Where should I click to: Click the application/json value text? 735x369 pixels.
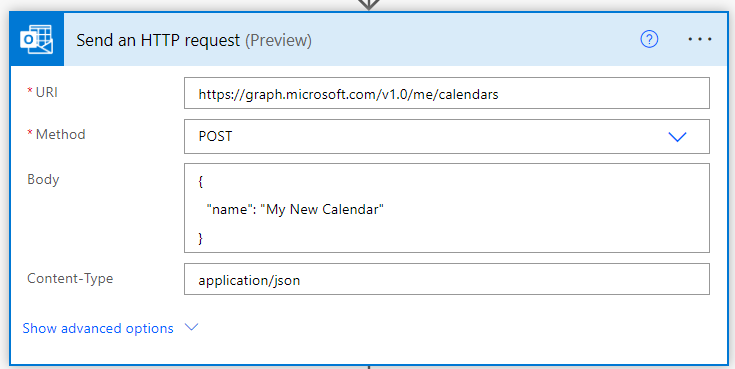point(249,281)
